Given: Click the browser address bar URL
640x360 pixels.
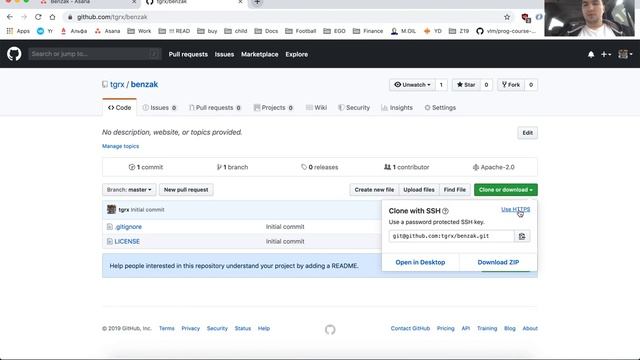Looking at the screenshot, I should pyautogui.click(x=112, y=17).
